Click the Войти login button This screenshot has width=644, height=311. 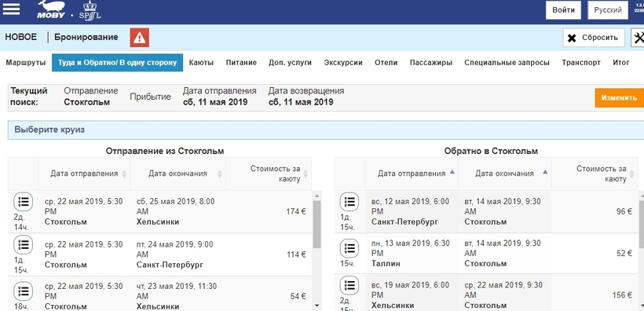point(563,10)
